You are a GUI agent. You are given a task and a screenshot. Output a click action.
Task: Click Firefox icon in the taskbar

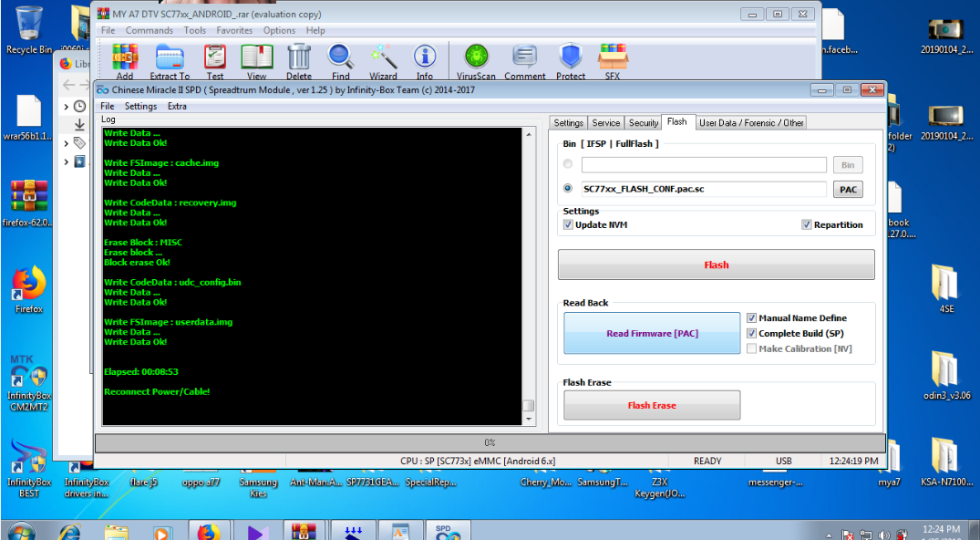(209, 531)
